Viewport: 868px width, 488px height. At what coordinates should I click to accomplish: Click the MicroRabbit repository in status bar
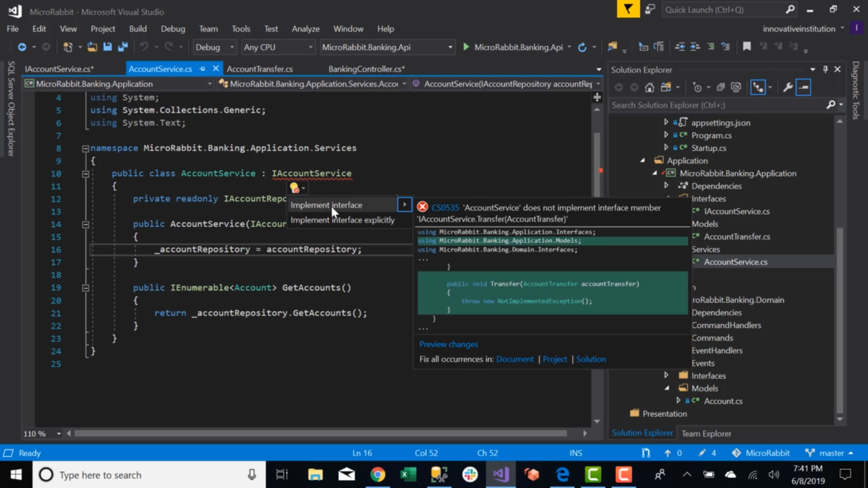click(x=760, y=453)
